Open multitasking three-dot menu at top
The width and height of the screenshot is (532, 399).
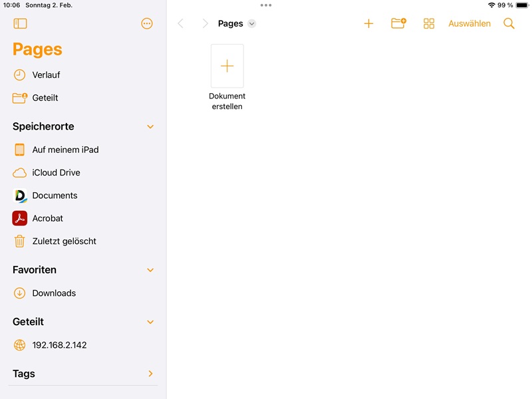coord(266,5)
